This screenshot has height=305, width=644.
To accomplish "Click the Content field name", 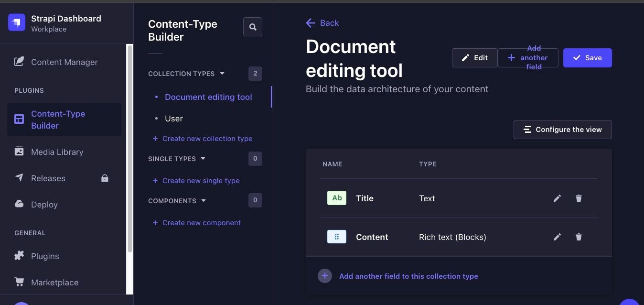I will (x=372, y=237).
